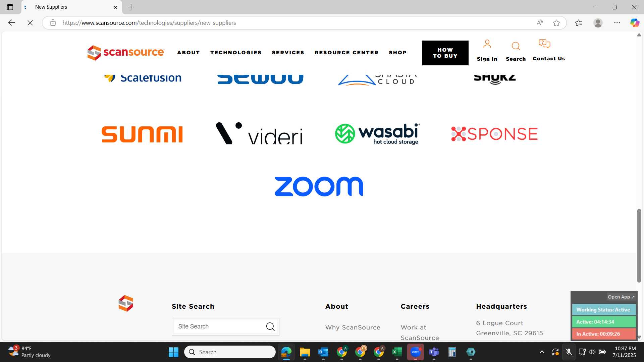Image resolution: width=644 pixels, height=362 pixels.
Task: Close the New Suppliers tab
Action: click(115, 7)
